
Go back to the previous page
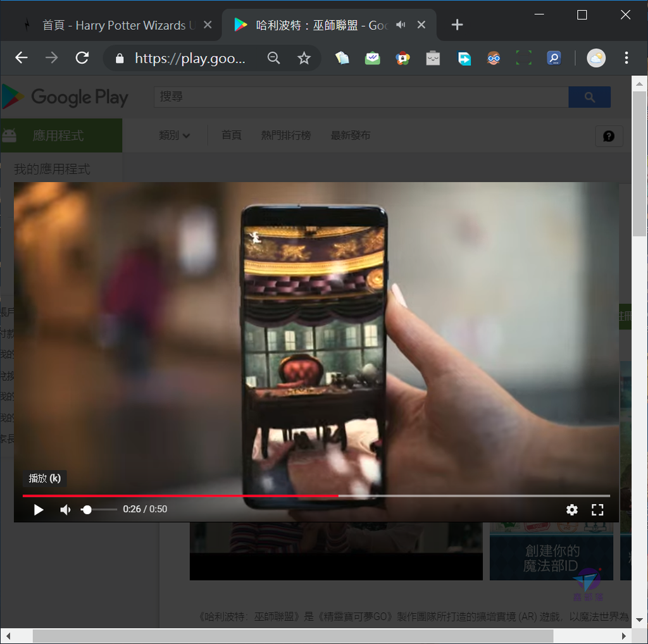click(22, 58)
